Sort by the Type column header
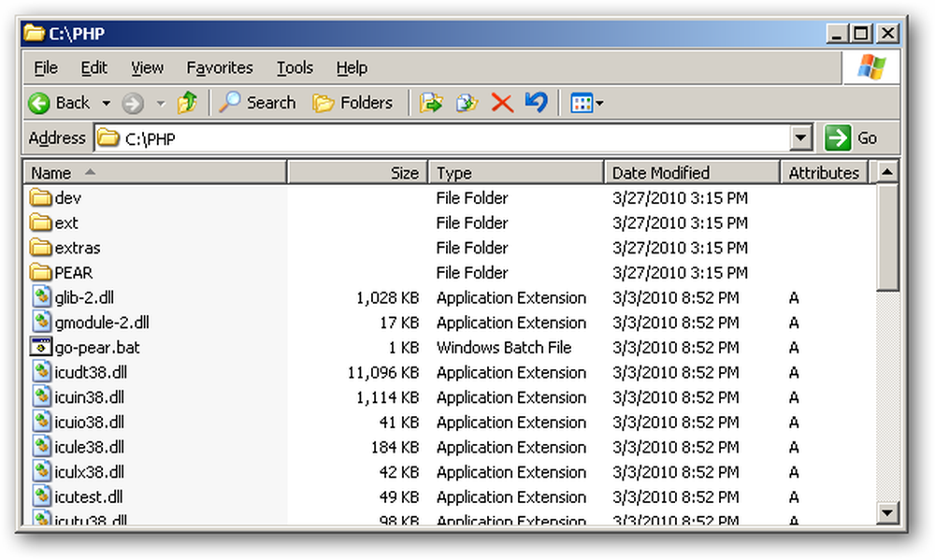 click(x=516, y=173)
